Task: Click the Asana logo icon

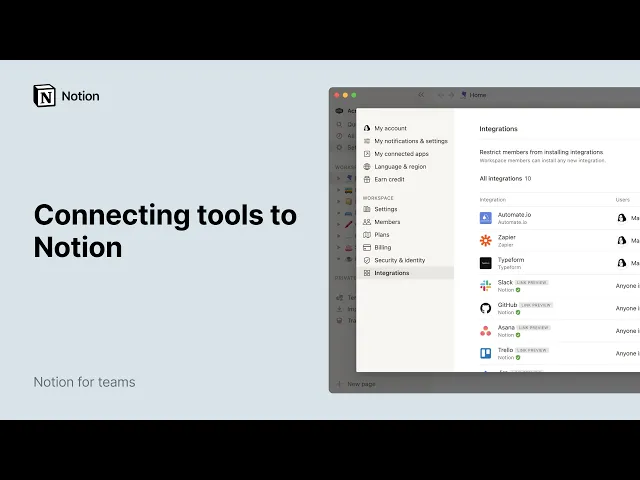Action: coord(485,331)
